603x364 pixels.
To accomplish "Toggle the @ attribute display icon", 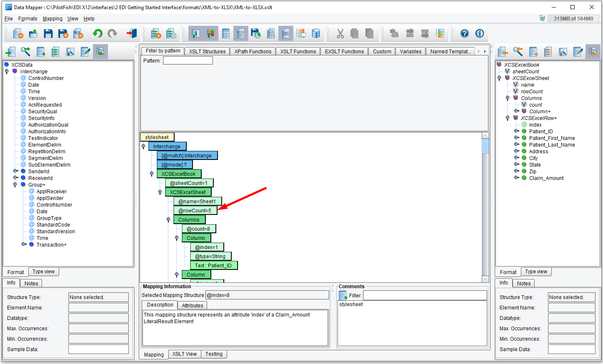I will [286, 34].
